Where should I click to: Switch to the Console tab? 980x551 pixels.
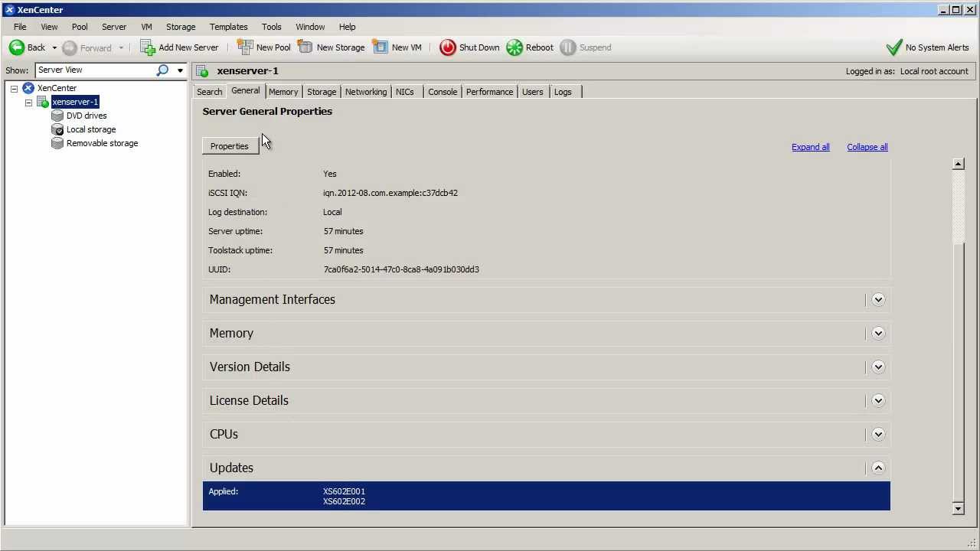tap(443, 92)
